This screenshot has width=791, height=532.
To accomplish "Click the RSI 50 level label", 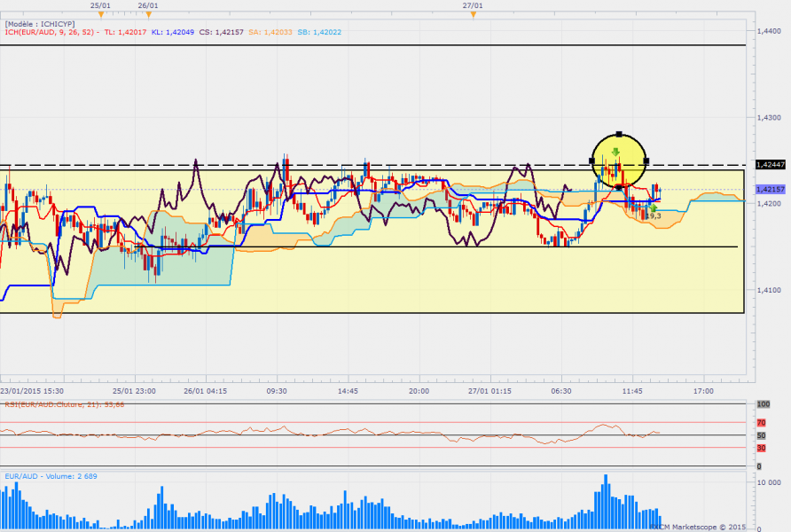I will click(761, 435).
